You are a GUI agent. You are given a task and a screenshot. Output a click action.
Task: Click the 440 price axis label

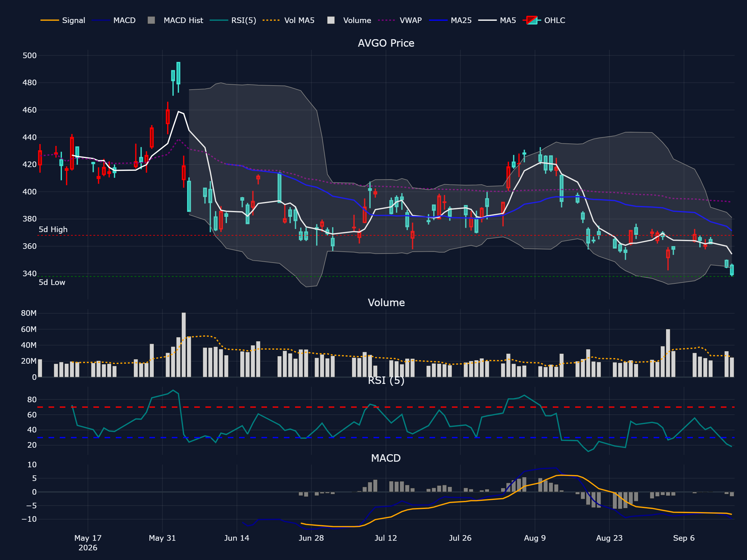pyautogui.click(x=29, y=138)
